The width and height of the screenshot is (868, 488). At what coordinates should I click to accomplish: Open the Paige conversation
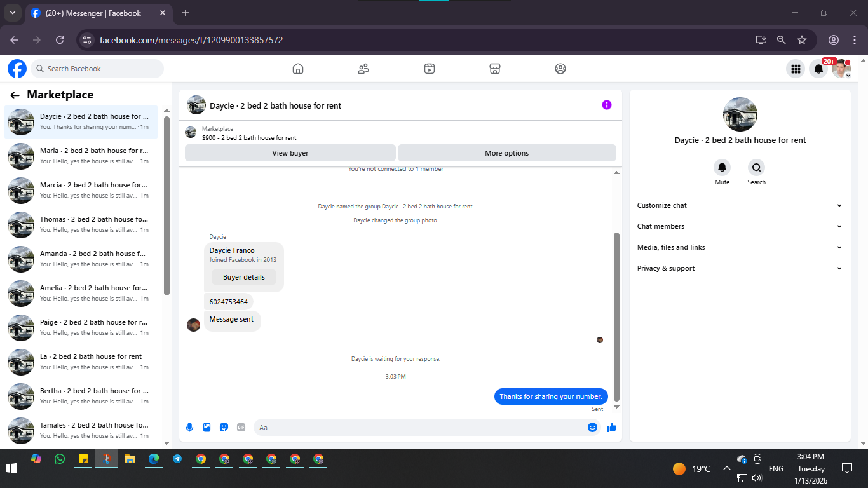point(81,327)
